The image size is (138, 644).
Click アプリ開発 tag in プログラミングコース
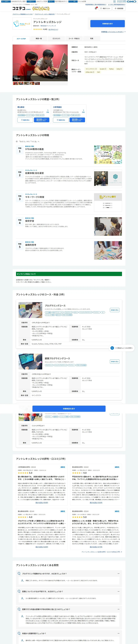pos(48,312)
